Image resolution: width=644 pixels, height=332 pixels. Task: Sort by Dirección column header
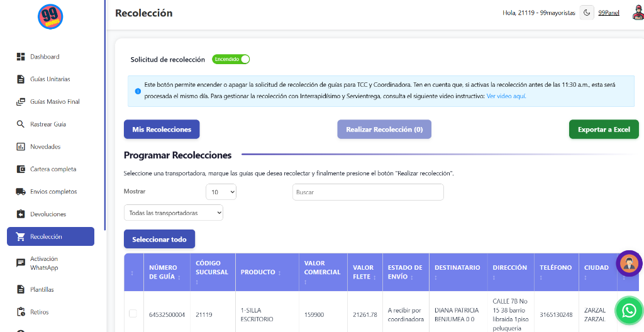click(511, 272)
